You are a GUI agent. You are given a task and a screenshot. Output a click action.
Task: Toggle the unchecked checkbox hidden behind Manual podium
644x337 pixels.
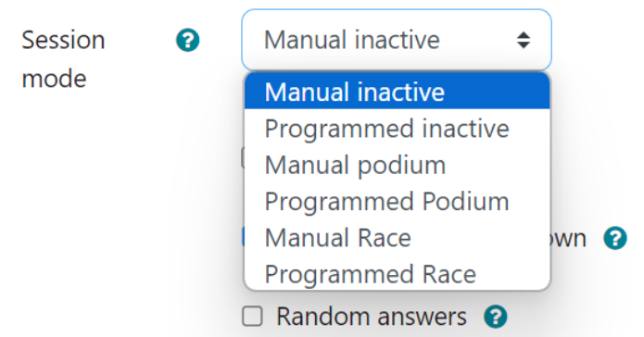[x=243, y=158]
